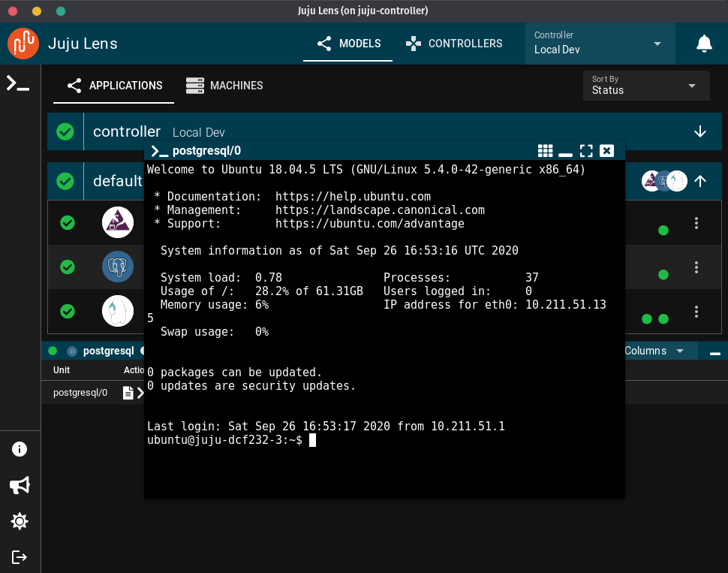Click the Juju Lens orange logo
The image size is (728, 573).
coord(23,44)
